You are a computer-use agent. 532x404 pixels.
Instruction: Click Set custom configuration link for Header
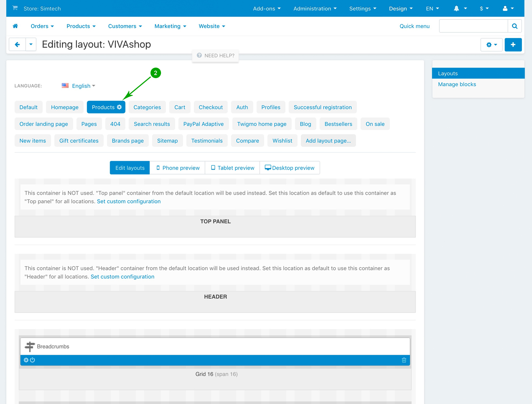122,277
